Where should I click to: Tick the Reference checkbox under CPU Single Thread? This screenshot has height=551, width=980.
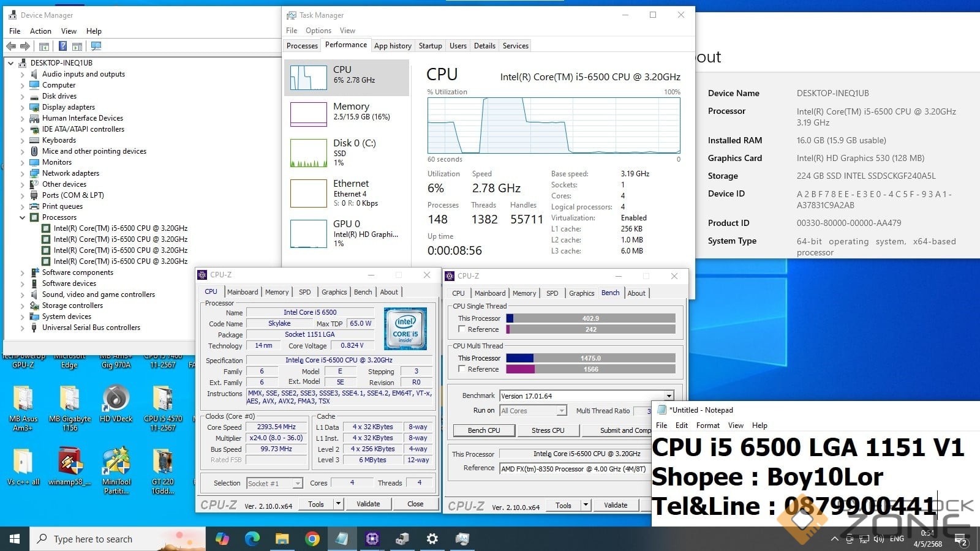pyautogui.click(x=462, y=329)
